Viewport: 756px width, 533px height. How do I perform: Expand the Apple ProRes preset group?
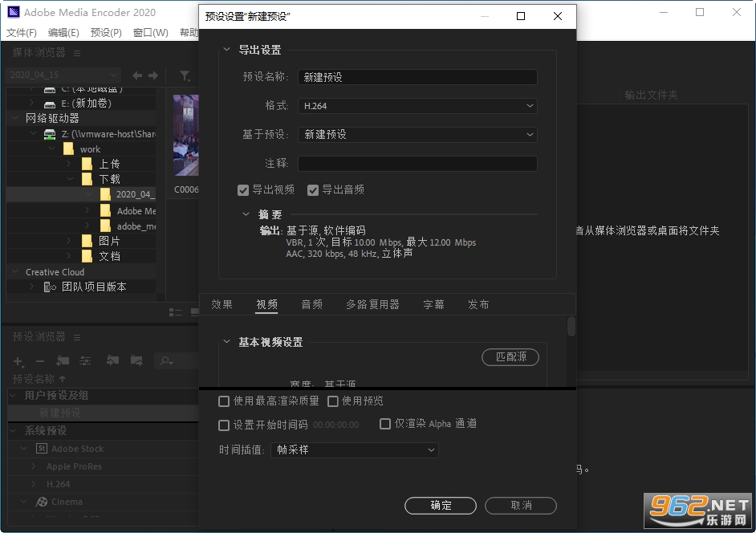coord(33,466)
